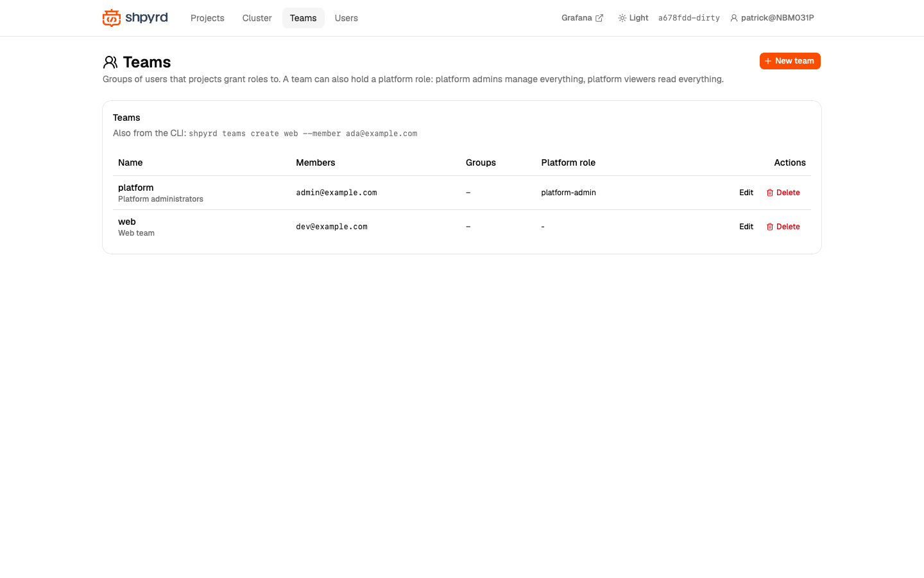The width and height of the screenshot is (924, 578).
Task: Delete the platform team
Action: click(x=783, y=193)
